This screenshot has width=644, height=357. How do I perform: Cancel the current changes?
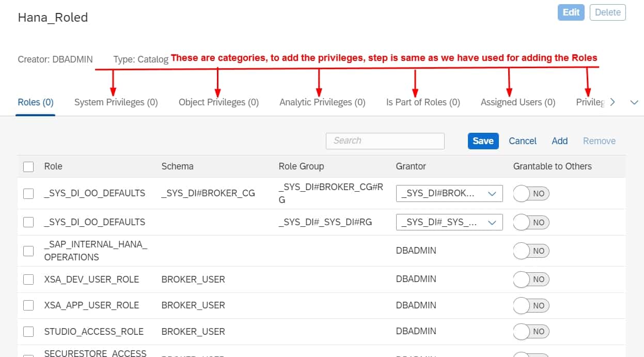522,141
